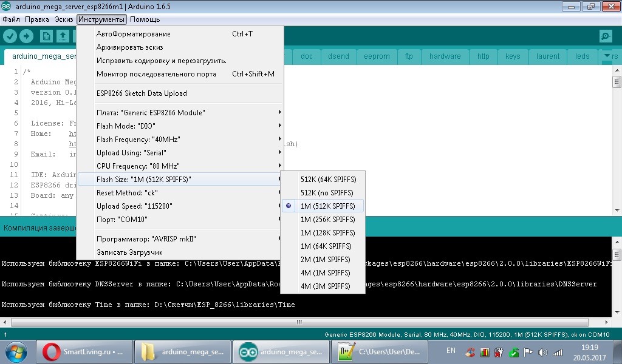Open the Serial Monitor magnifier icon
This screenshot has height=364, width=622.
click(605, 36)
